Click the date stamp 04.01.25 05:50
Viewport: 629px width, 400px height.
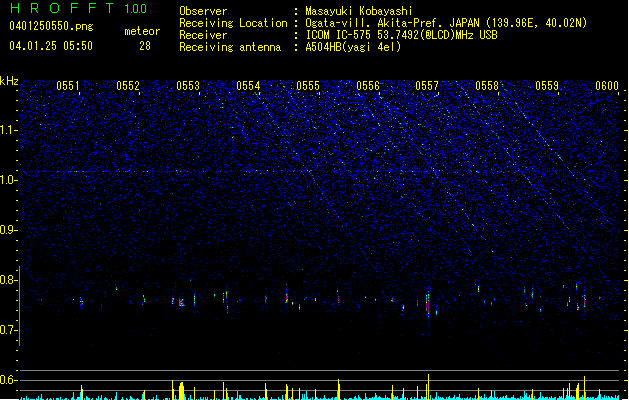point(51,46)
